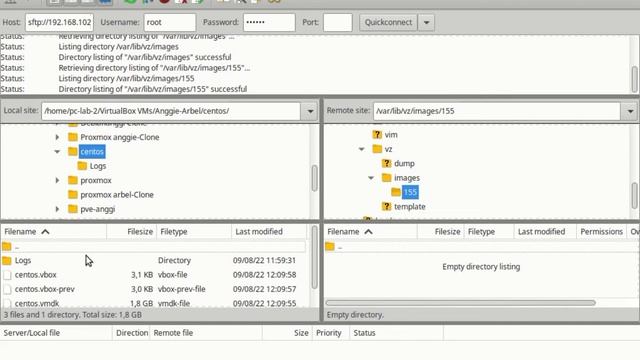Sort local files by Filetype column
This screenshot has width=640, height=360.
tap(194, 231)
